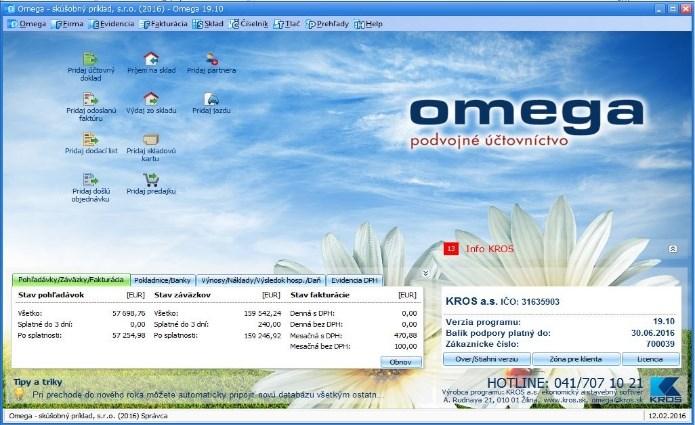Image resolution: width=695 pixels, height=425 pixels.
Task: Click the Over/Stiahni verziu button
Action: point(487,359)
